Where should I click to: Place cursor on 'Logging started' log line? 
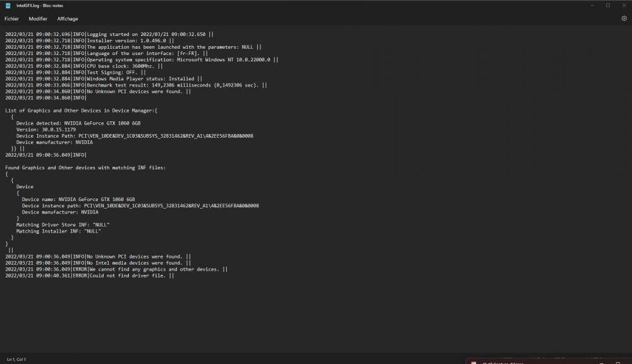click(x=145, y=34)
